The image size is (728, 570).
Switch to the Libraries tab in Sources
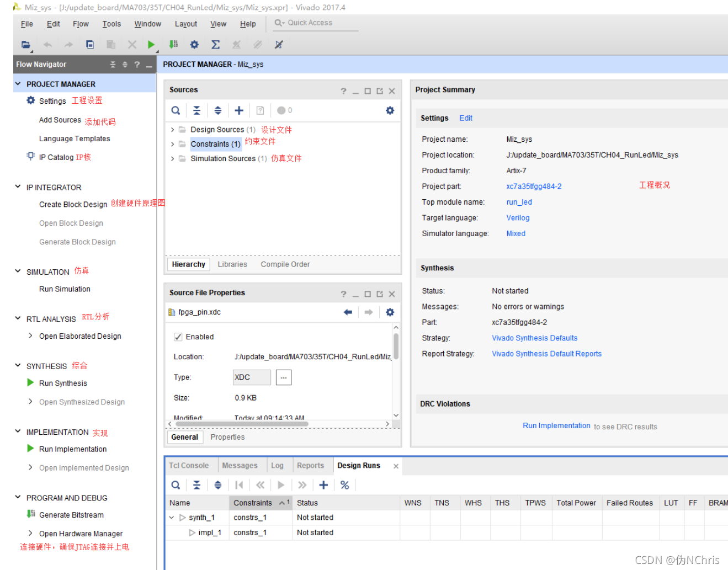(232, 264)
